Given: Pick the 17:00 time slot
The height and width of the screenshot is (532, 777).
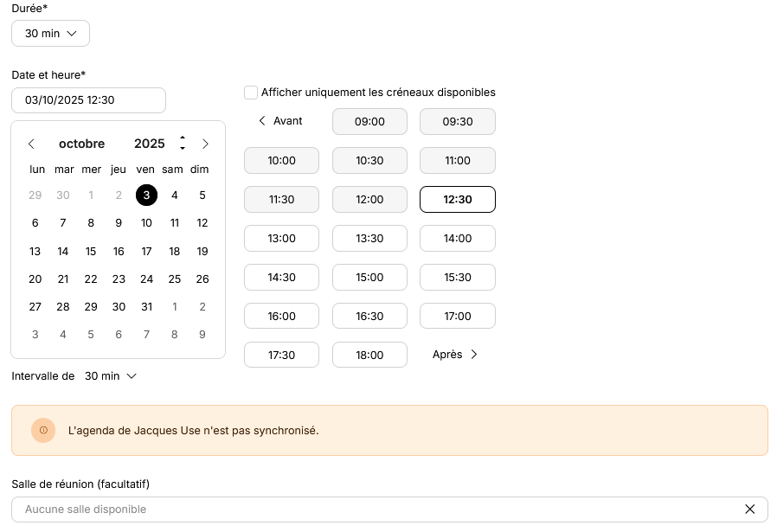Looking at the screenshot, I should click(458, 317).
